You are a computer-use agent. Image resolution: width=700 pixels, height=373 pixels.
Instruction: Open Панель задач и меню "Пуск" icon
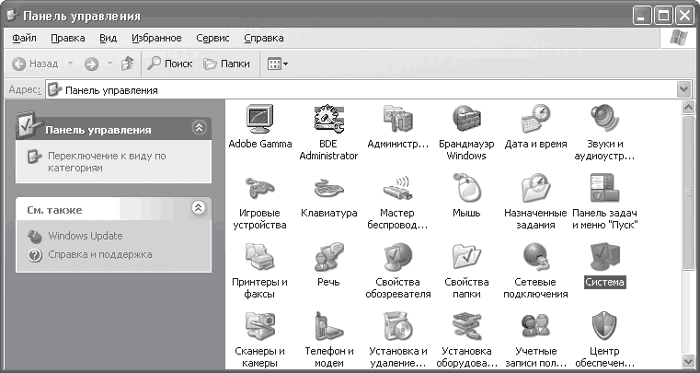point(604,188)
